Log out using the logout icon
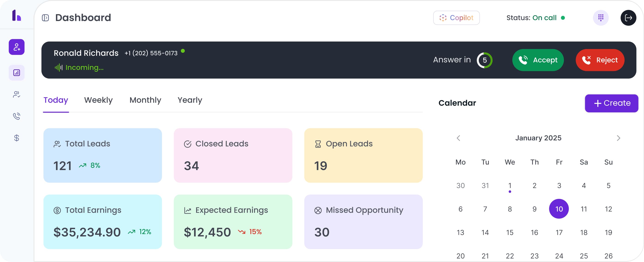Screen dimensions: 644x262 pos(629,18)
